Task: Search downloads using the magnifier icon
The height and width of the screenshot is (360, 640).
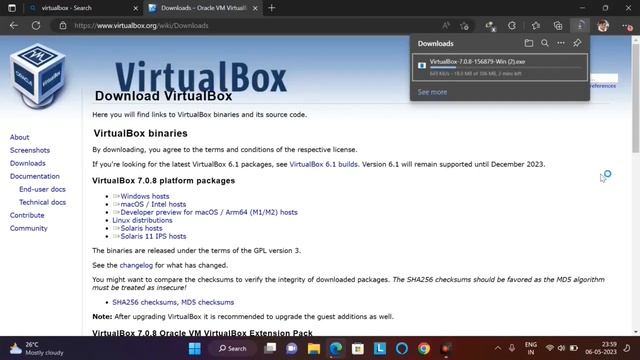Action: click(545, 43)
